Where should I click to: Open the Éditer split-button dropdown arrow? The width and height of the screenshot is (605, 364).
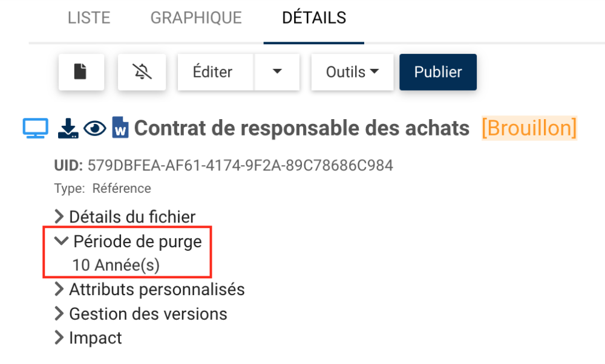click(x=277, y=72)
